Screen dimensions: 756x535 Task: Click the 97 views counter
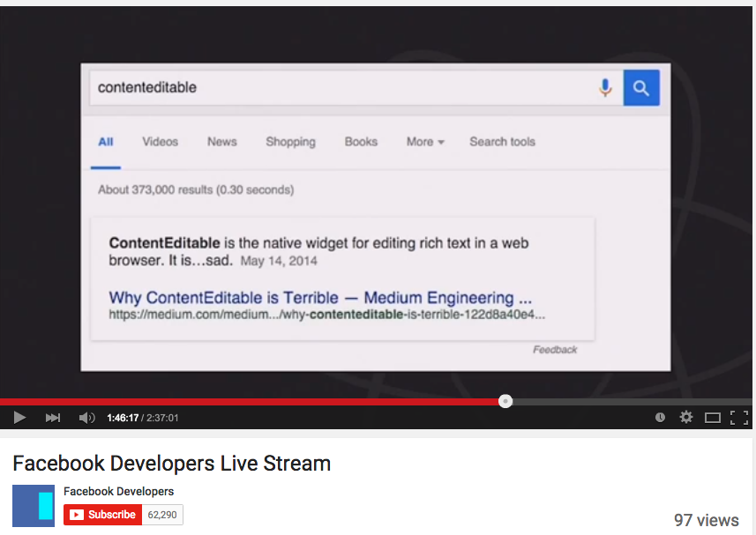tap(707, 520)
